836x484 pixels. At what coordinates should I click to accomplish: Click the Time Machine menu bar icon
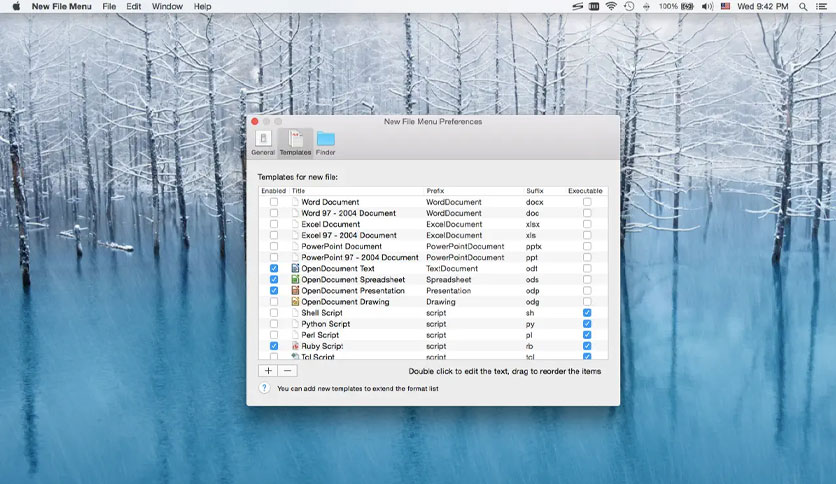point(629,6)
